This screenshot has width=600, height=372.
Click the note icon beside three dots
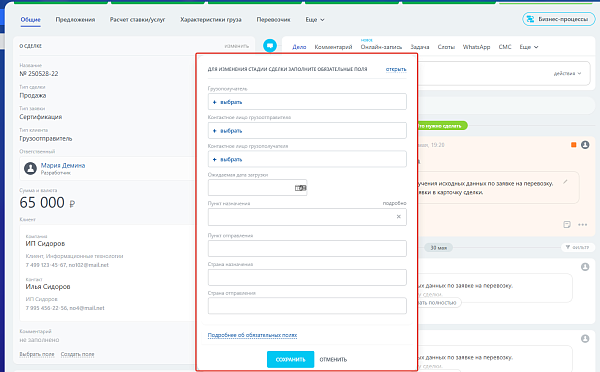coord(567,225)
